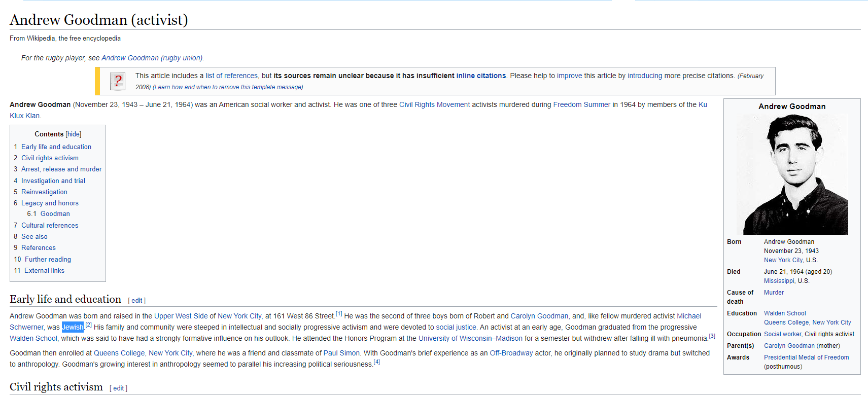
Task: Open 'Queens College, New York City' infobox link
Action: (x=808, y=322)
